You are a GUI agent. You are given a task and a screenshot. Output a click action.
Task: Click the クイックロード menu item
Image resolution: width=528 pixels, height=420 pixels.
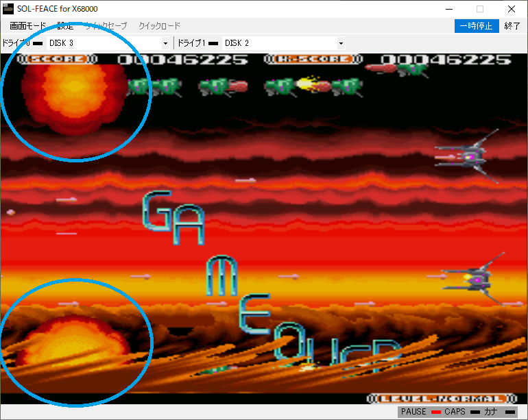(x=160, y=26)
